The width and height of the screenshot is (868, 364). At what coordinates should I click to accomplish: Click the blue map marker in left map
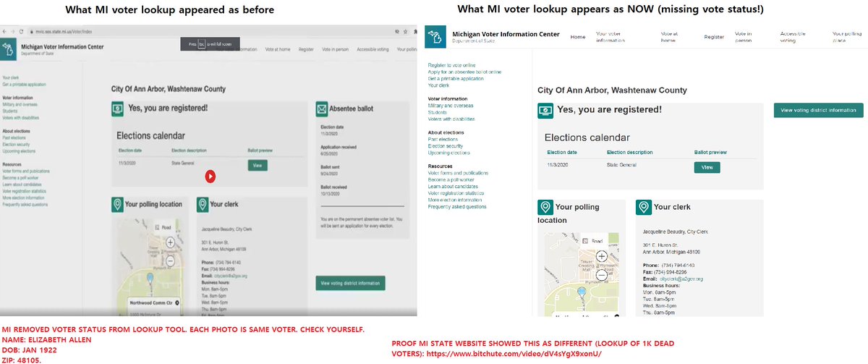pyautogui.click(x=150, y=279)
